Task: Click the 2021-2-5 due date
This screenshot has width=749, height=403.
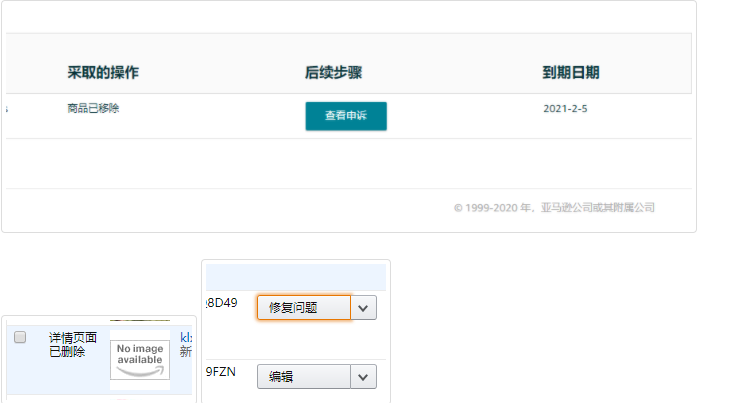Action: pyautogui.click(x=565, y=108)
